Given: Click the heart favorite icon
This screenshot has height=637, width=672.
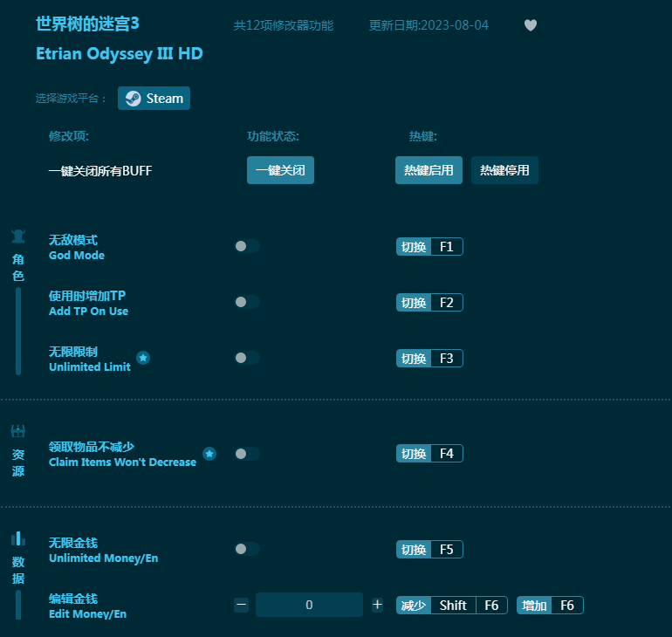Looking at the screenshot, I should [531, 25].
